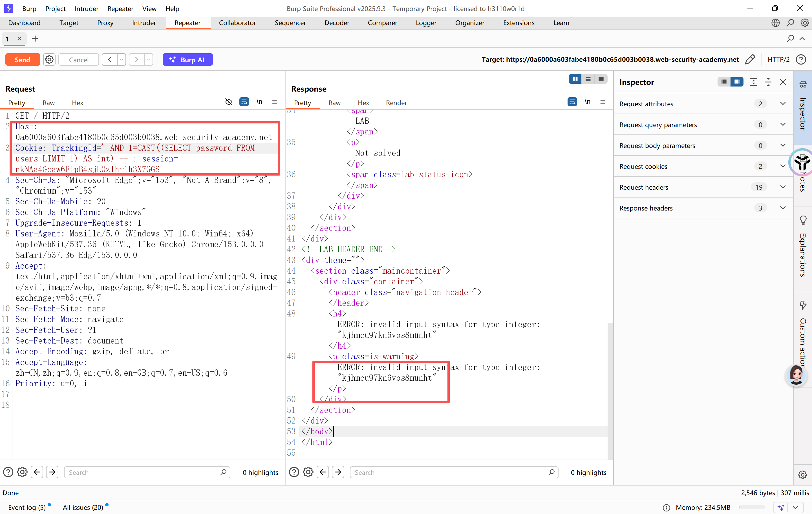The width and height of the screenshot is (812, 514).
Task: Click the request search input field
Action: (x=147, y=472)
